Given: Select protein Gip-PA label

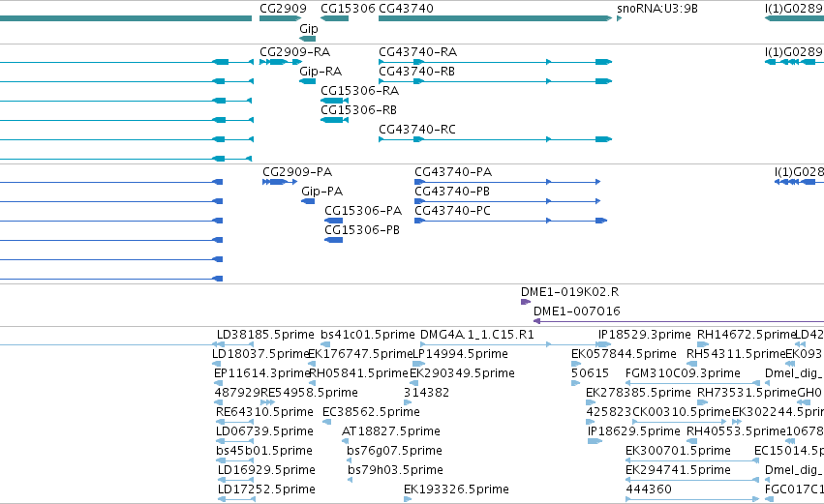Looking at the screenshot, I should (322, 192).
